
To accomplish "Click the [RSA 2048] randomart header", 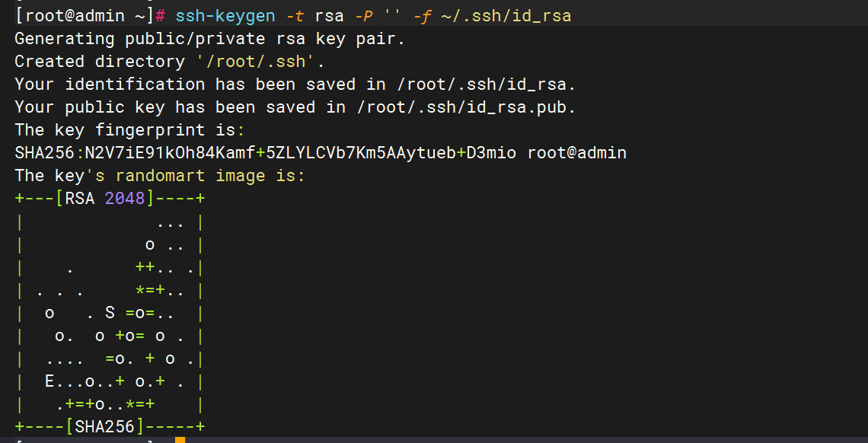I will pos(104,198).
